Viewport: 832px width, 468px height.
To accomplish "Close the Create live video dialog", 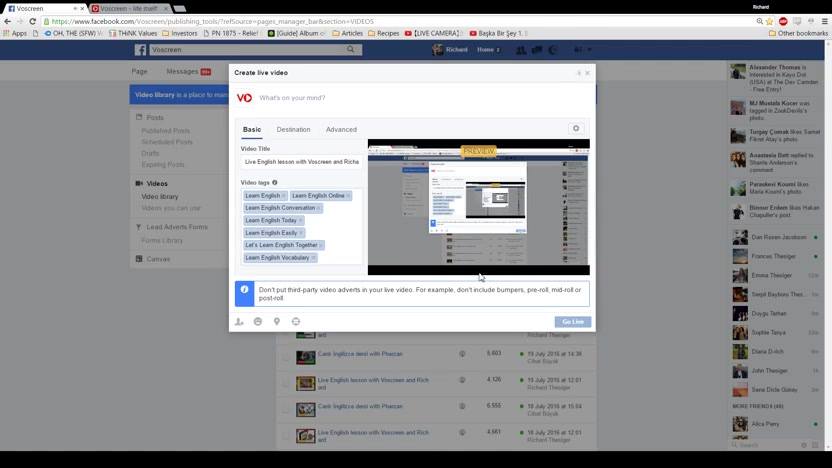I will [x=587, y=73].
